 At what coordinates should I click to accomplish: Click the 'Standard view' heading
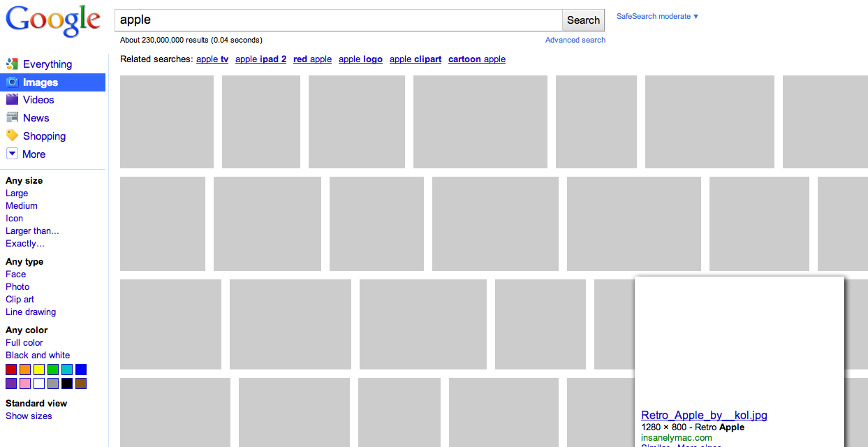pos(36,404)
